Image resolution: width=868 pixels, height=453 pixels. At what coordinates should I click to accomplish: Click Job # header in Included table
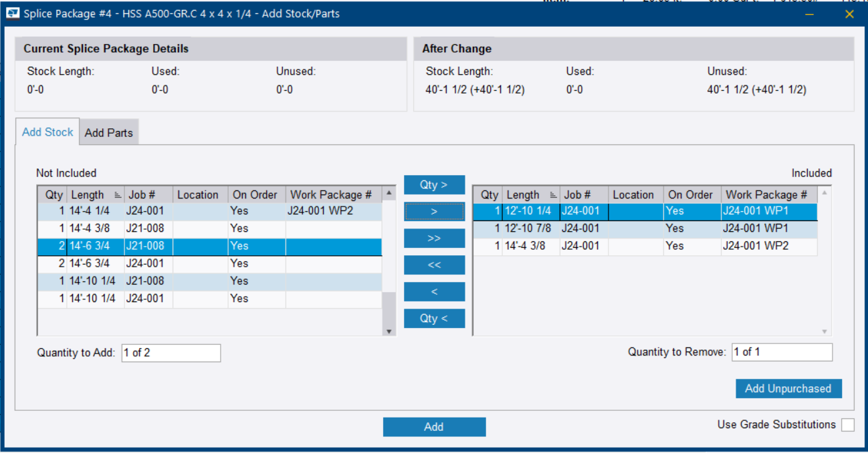pyautogui.click(x=584, y=195)
